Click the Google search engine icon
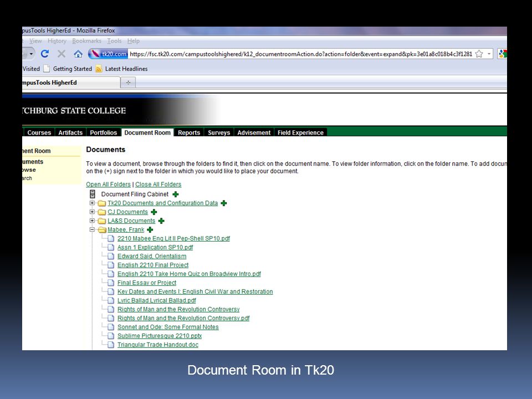Image resolution: width=532 pixels, height=399 pixels. pyautogui.click(x=503, y=54)
